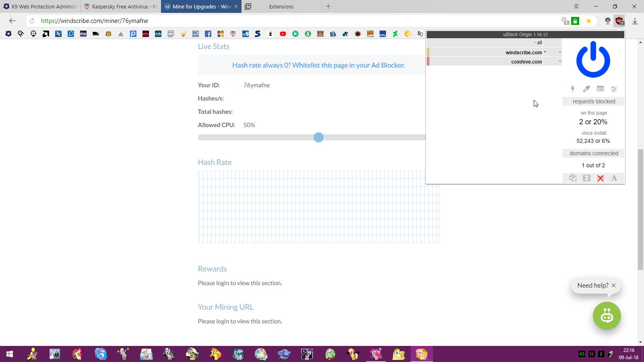Switch to the Extensions tab
644x362 pixels.
pyautogui.click(x=281, y=6)
